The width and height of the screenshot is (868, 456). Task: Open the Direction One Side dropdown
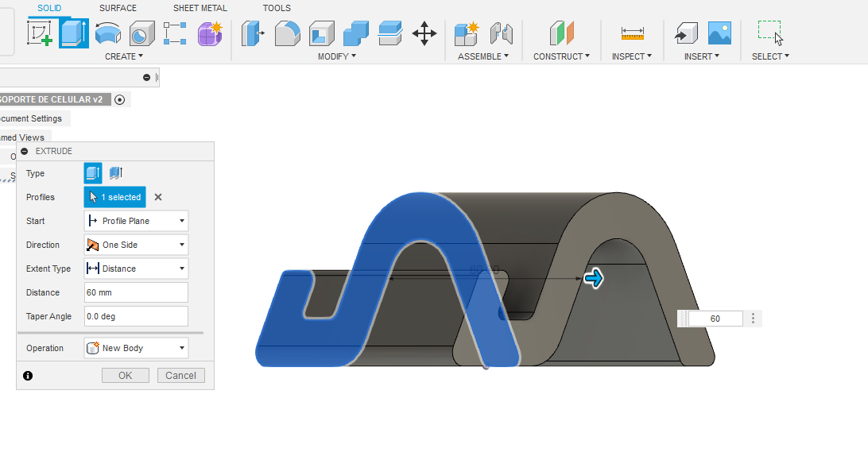[x=136, y=245]
